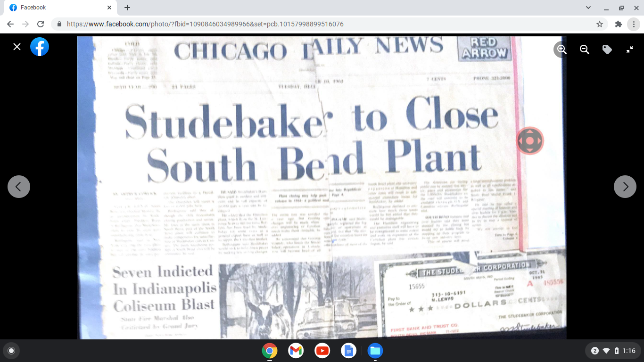This screenshot has height=362, width=644.
Task: Close the Facebook tab
Action: [x=109, y=8]
